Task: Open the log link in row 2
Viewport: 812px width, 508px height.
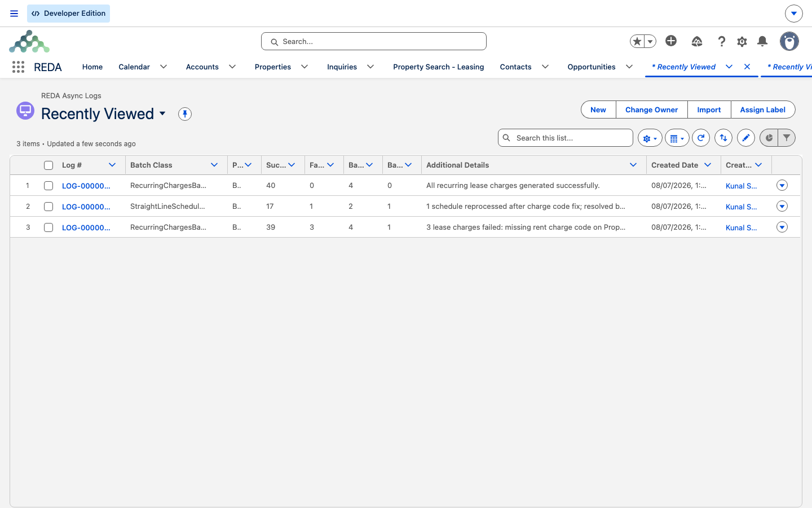Action: 86,207
